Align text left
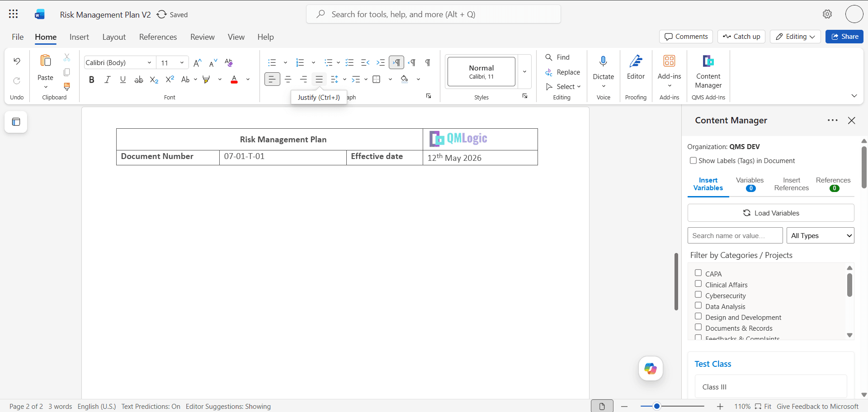 (x=272, y=80)
